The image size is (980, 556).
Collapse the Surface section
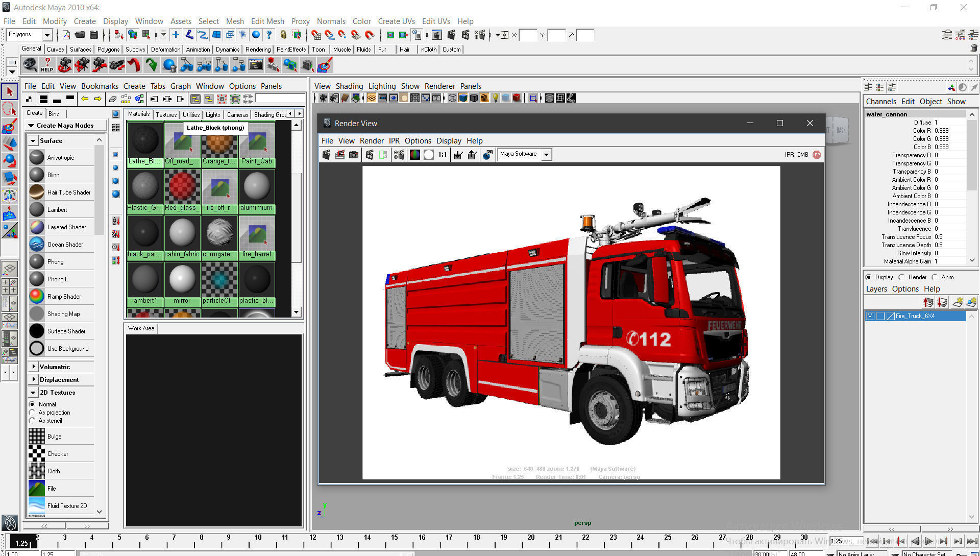(33, 141)
